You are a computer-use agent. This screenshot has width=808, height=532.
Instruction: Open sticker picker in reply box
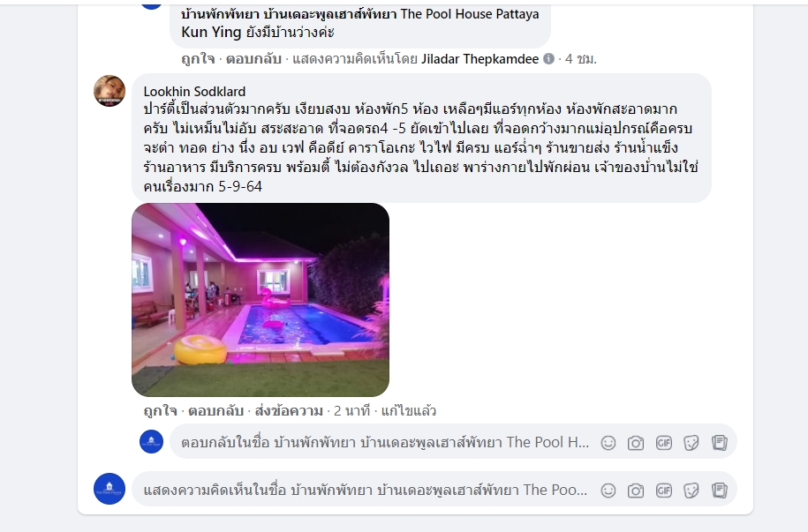coord(691,443)
